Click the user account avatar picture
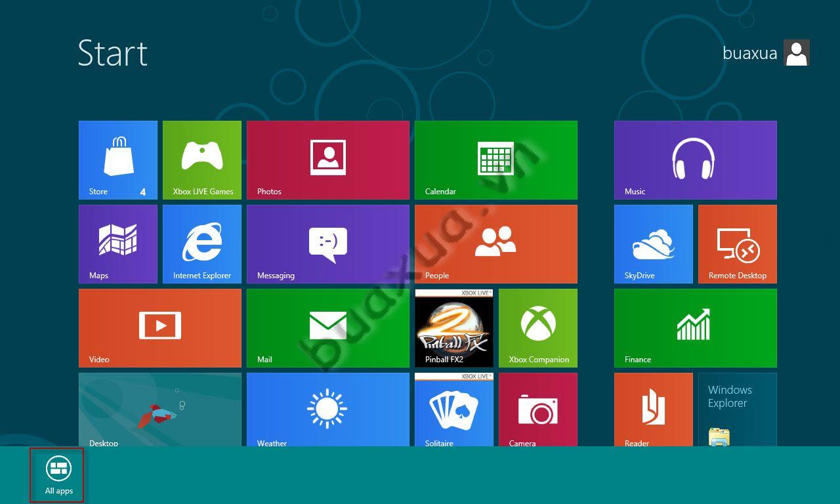Screen dimensions: 840x504 pyautogui.click(x=797, y=52)
